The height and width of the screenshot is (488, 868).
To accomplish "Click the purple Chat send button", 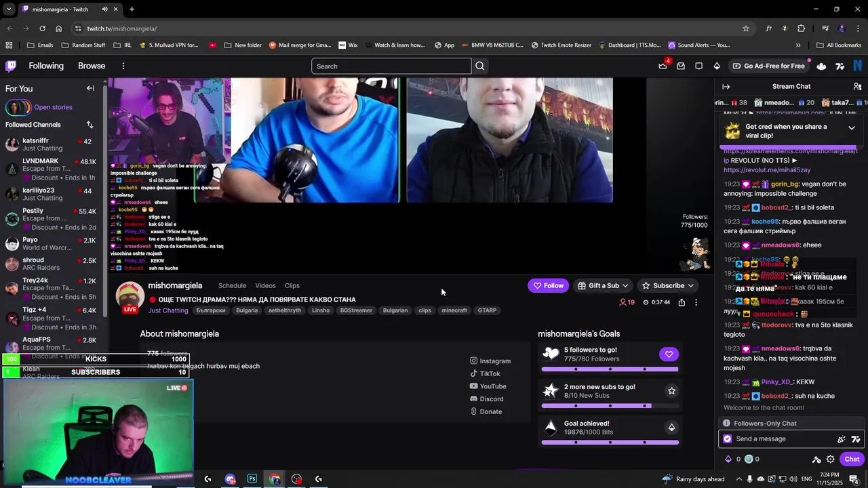I will (852, 459).
